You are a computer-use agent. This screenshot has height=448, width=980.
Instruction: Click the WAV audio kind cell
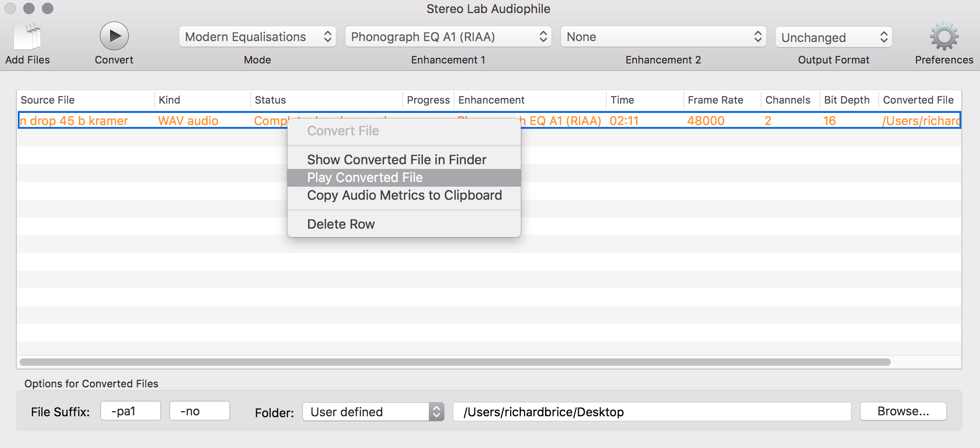click(x=188, y=121)
